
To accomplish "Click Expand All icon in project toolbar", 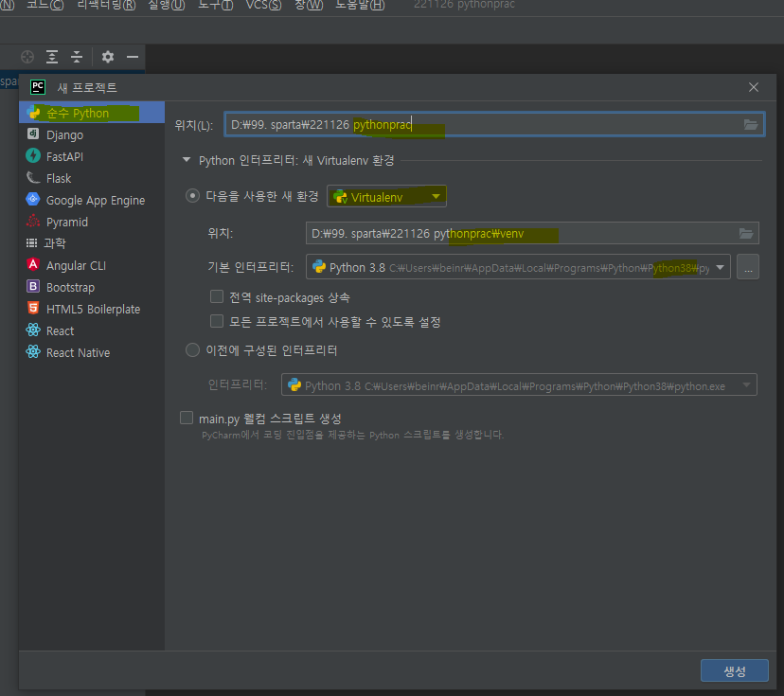I will click(x=52, y=57).
